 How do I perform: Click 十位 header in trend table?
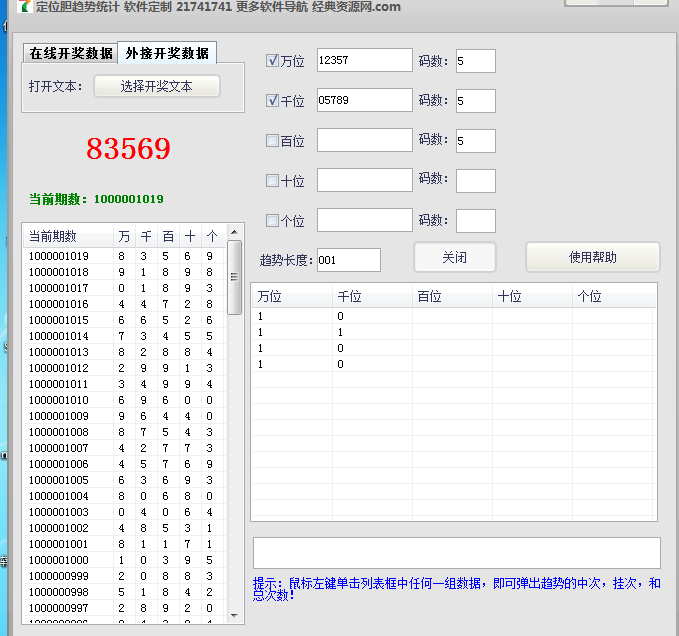532,297
